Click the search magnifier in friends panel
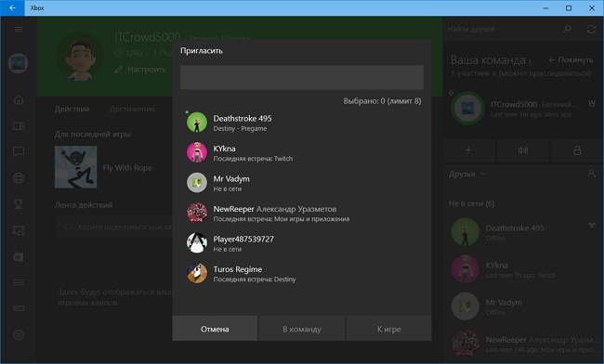 (567, 29)
